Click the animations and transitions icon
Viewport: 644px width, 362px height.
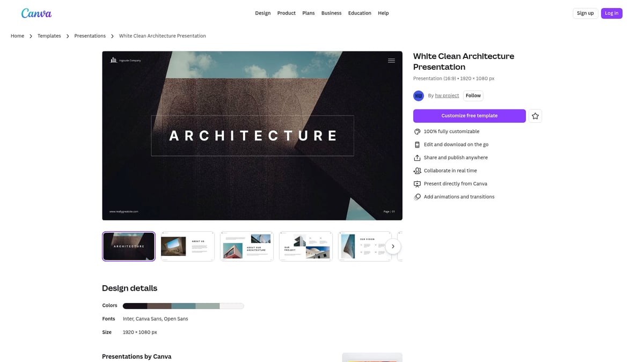point(417,196)
